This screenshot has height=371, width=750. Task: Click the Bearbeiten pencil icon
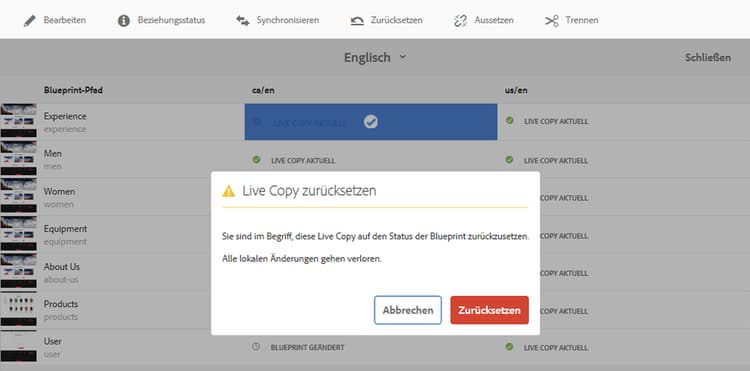(x=30, y=21)
